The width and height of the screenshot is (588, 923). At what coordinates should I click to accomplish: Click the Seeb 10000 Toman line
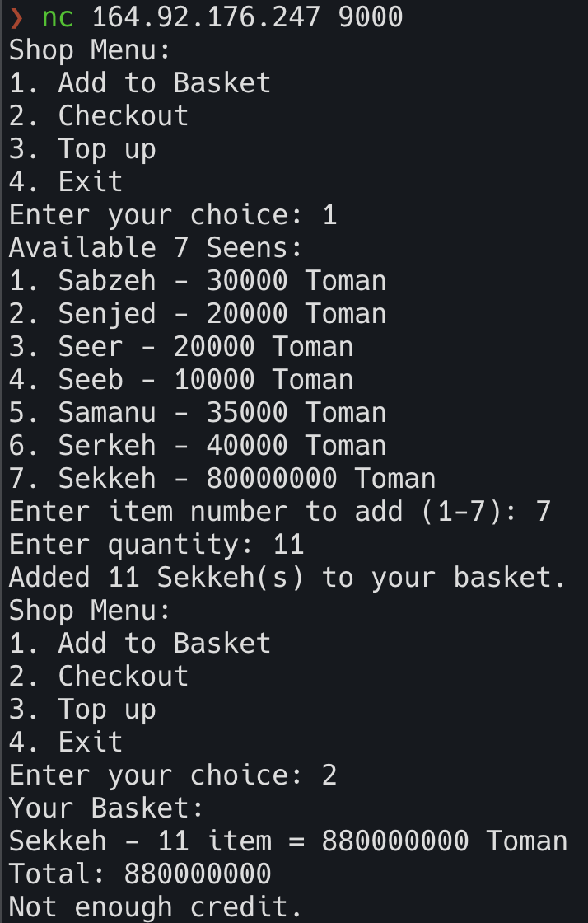[181, 379]
